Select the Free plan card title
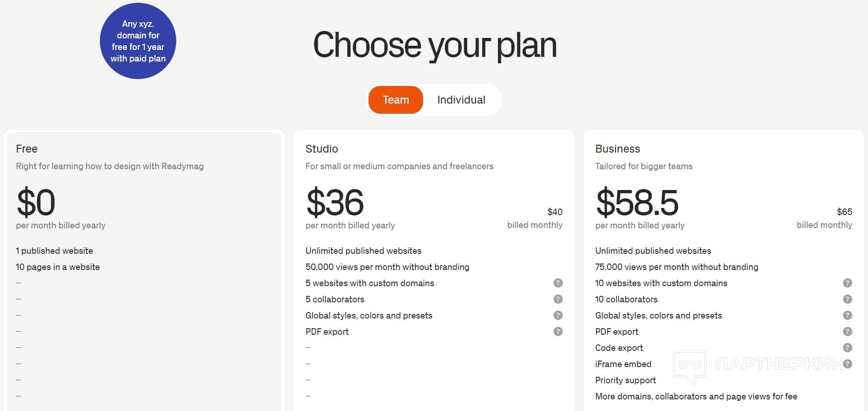Image resolution: width=868 pixels, height=411 pixels. coord(27,149)
